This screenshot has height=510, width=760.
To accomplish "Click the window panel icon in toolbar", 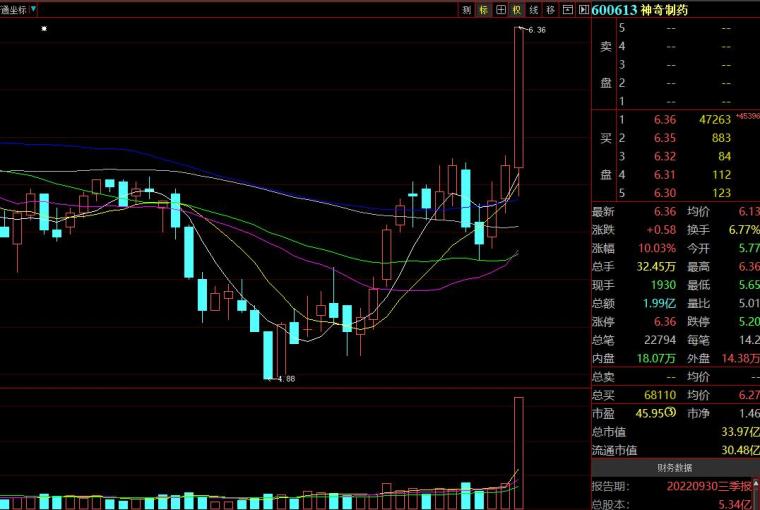I will tap(566, 10).
